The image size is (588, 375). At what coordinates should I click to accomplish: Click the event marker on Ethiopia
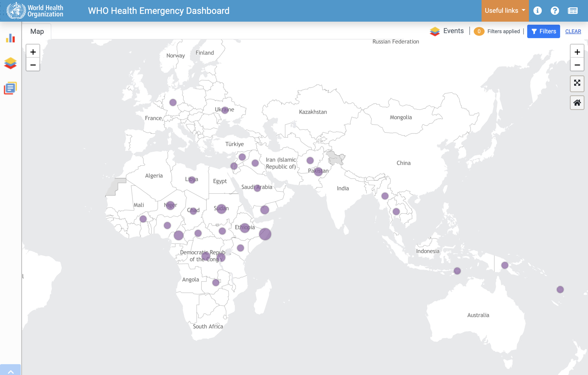[x=244, y=228]
